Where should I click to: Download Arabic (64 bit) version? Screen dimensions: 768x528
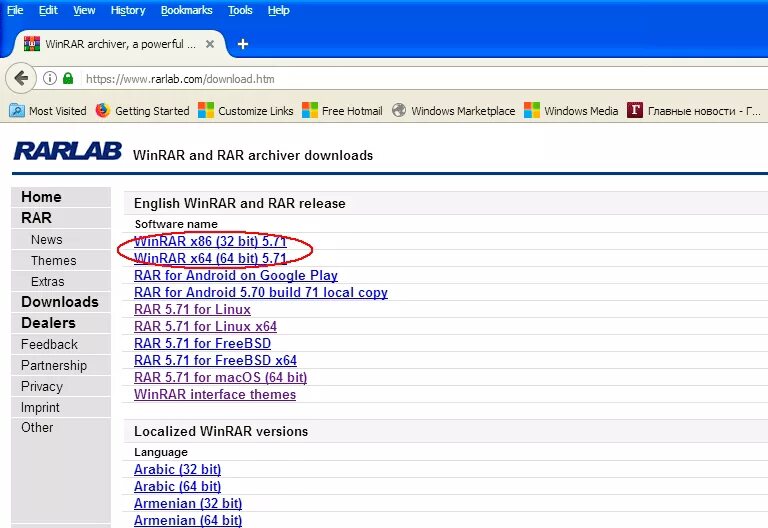(177, 486)
